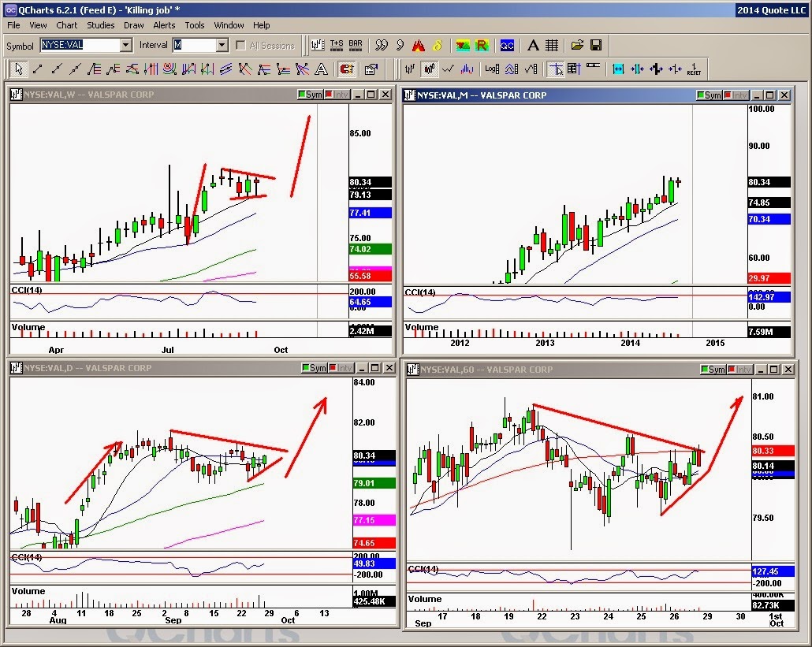Open the Chart menu
This screenshot has width=812, height=647.
(x=67, y=25)
